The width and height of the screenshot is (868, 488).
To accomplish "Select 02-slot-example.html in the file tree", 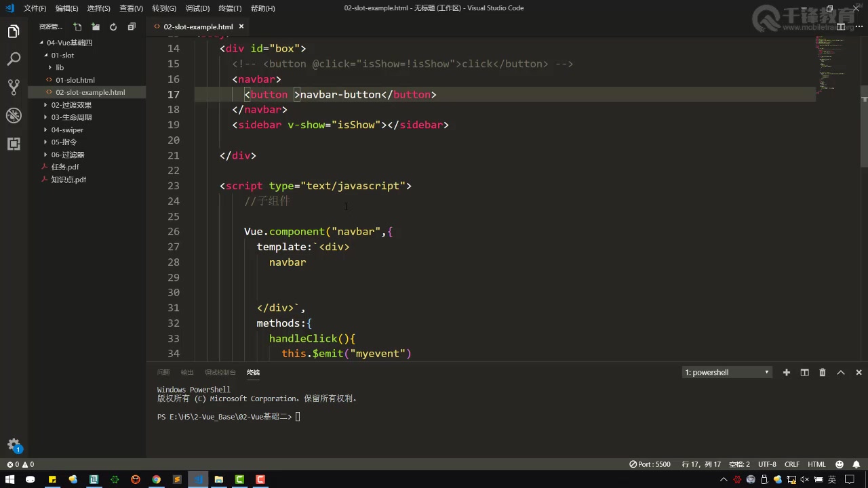I will pos(87,92).
